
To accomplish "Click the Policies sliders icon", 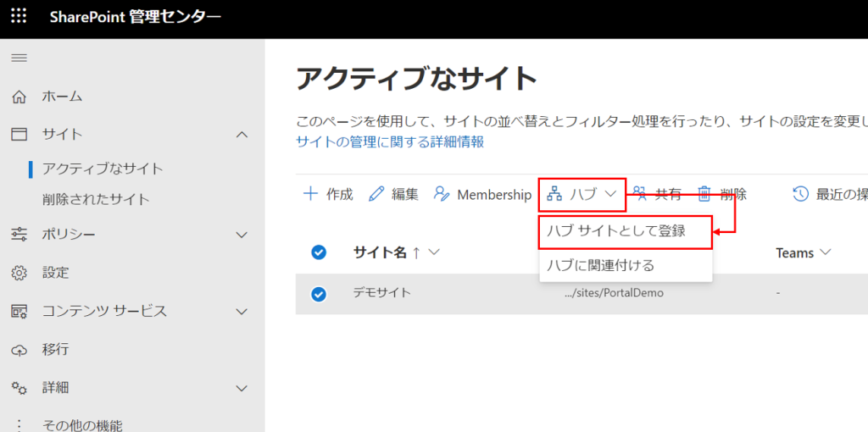I will pyautogui.click(x=19, y=235).
